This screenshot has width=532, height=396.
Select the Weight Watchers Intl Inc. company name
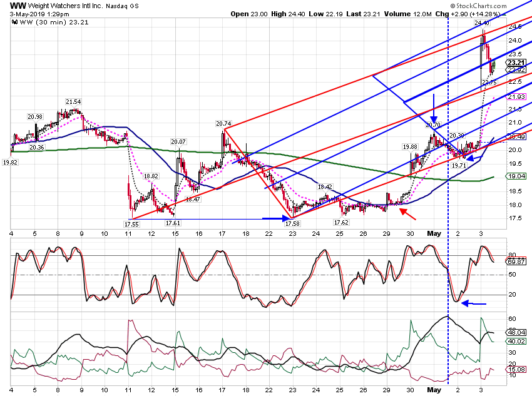65,6
